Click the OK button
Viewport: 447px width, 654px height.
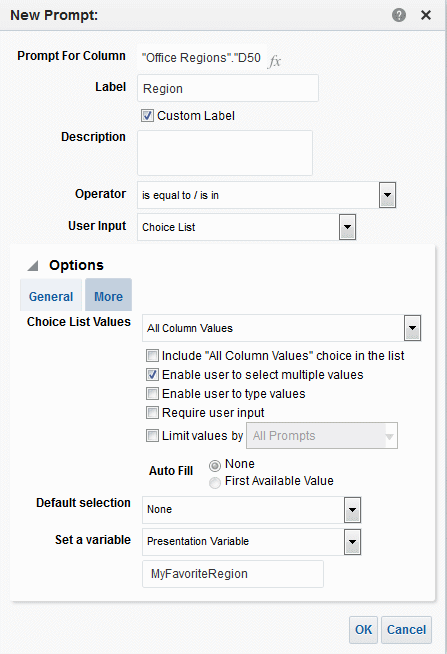pos(363,630)
